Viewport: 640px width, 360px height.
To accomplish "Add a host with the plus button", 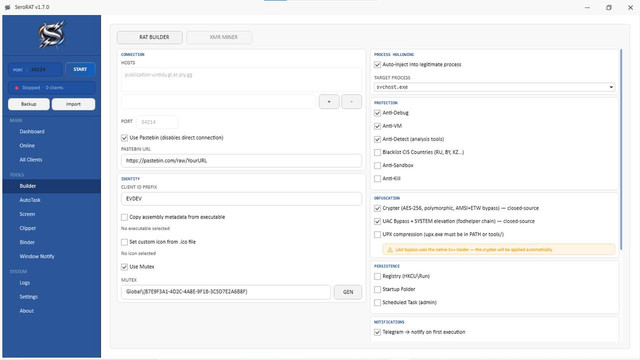I will [x=329, y=102].
